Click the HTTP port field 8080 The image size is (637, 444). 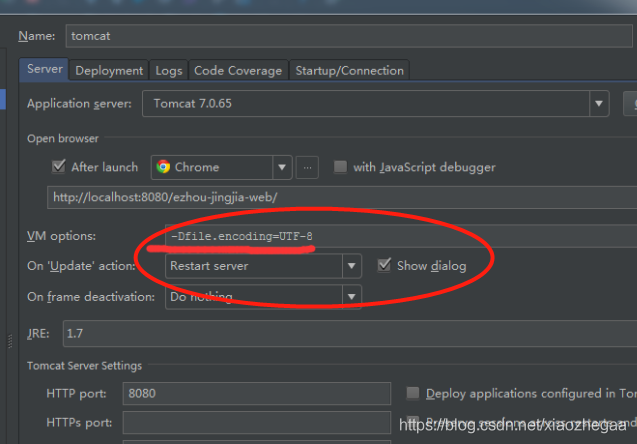point(257,393)
